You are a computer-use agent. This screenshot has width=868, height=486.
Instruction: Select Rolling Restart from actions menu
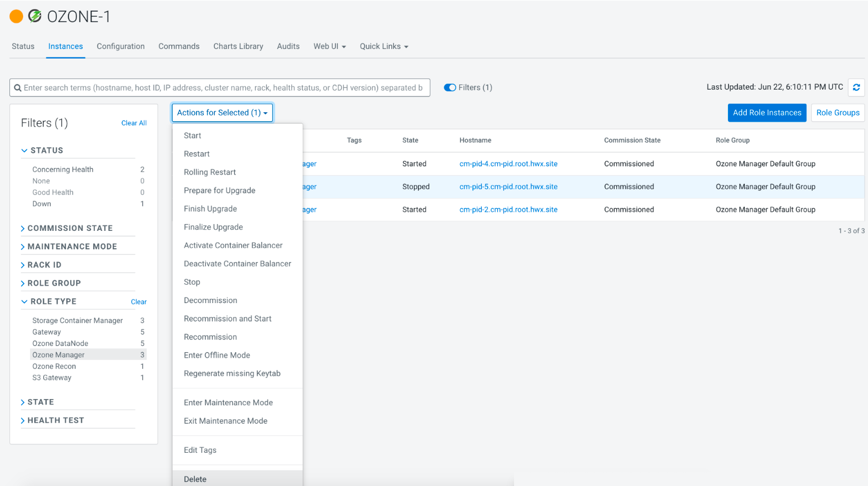click(x=210, y=172)
